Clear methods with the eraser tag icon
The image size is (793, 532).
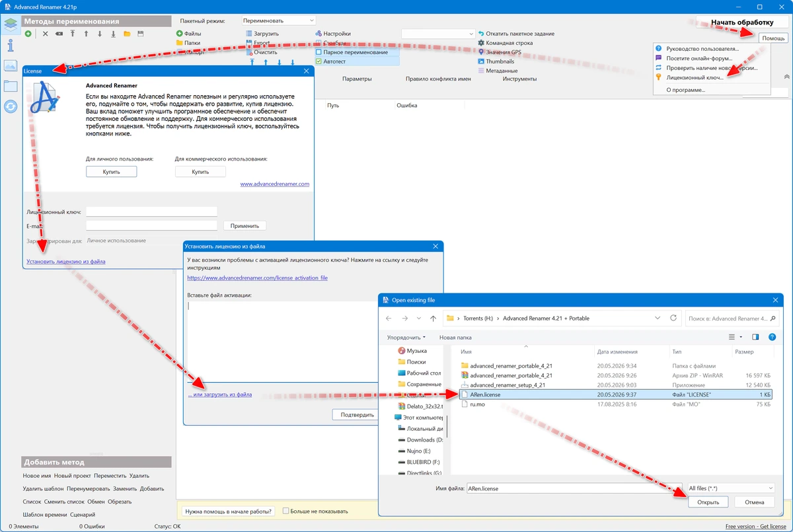click(59, 33)
